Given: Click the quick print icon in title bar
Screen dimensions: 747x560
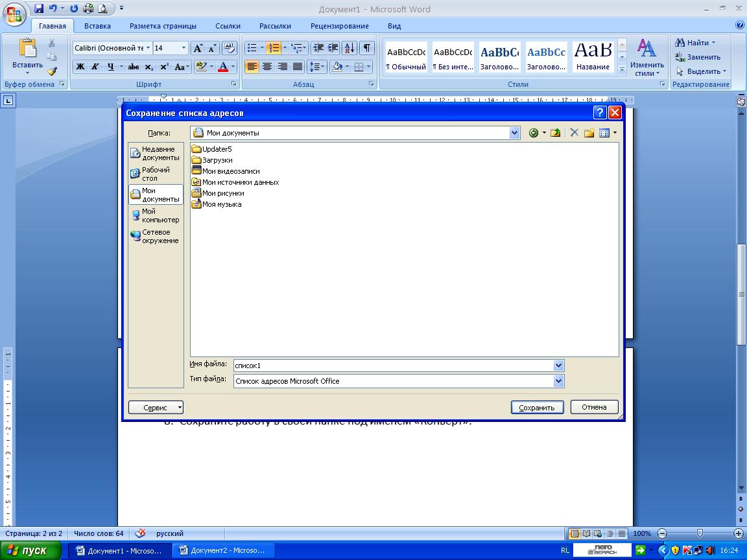Looking at the screenshot, I should 88,8.
